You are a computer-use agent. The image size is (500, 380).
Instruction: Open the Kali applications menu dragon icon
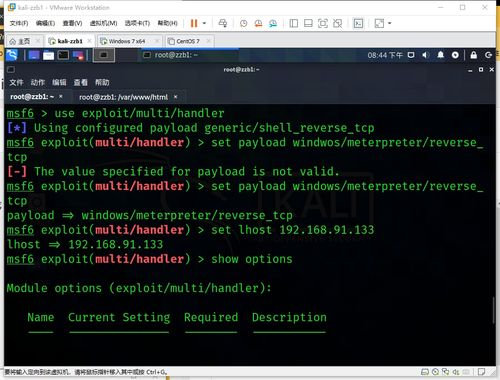click(12, 55)
